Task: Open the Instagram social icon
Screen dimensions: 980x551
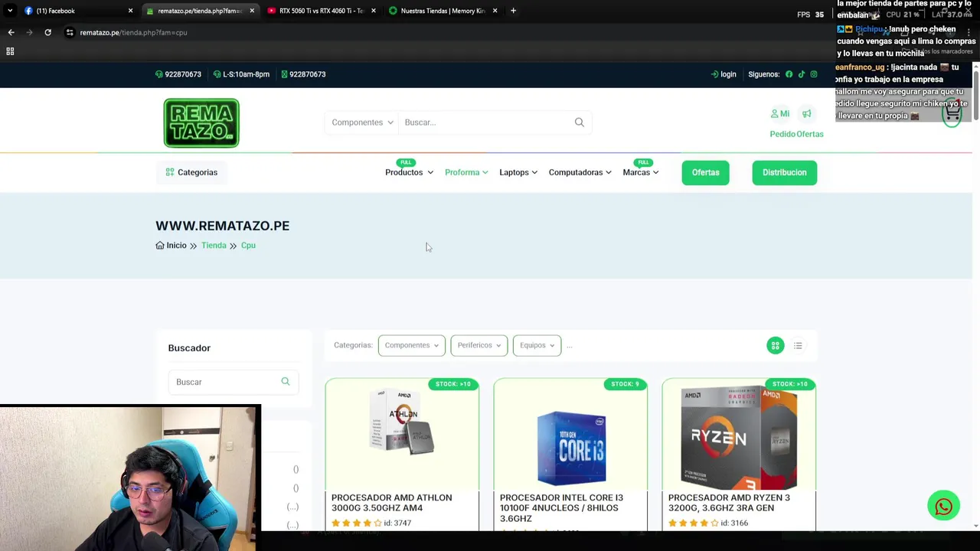Action: (814, 74)
